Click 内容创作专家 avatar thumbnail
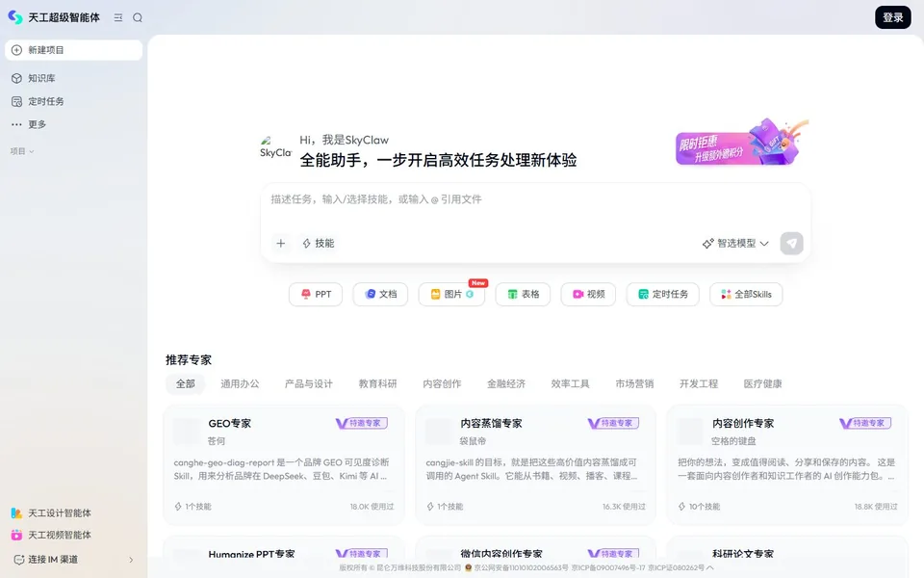This screenshot has height=578, width=924. (691, 432)
